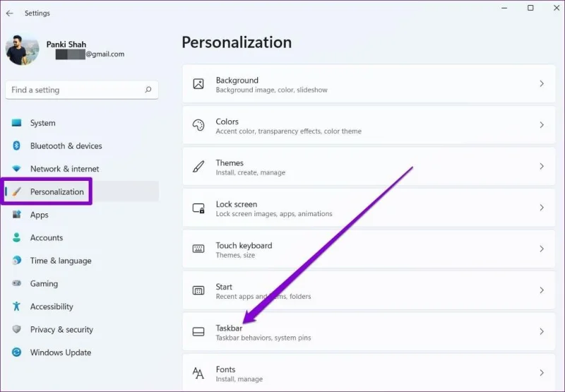Screen dimensions: 565x392
Task: Click the Themes brush icon
Action: click(x=198, y=167)
